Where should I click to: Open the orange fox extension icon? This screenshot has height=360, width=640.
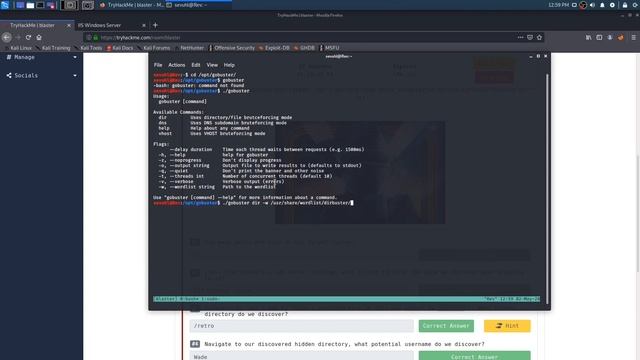point(621,38)
